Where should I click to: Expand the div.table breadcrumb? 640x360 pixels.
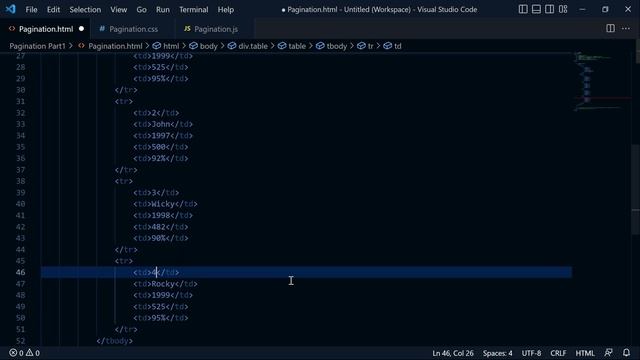pyautogui.click(x=253, y=46)
